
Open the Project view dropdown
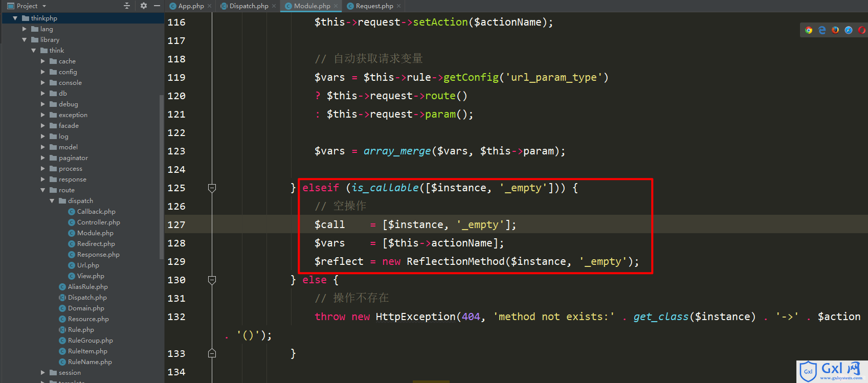pyautogui.click(x=44, y=6)
